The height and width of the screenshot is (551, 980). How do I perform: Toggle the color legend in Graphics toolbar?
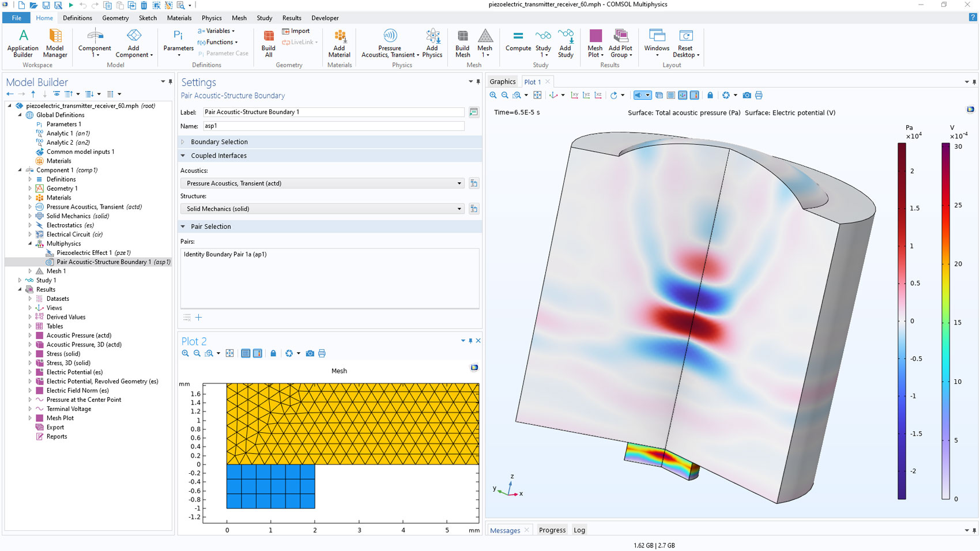[694, 95]
